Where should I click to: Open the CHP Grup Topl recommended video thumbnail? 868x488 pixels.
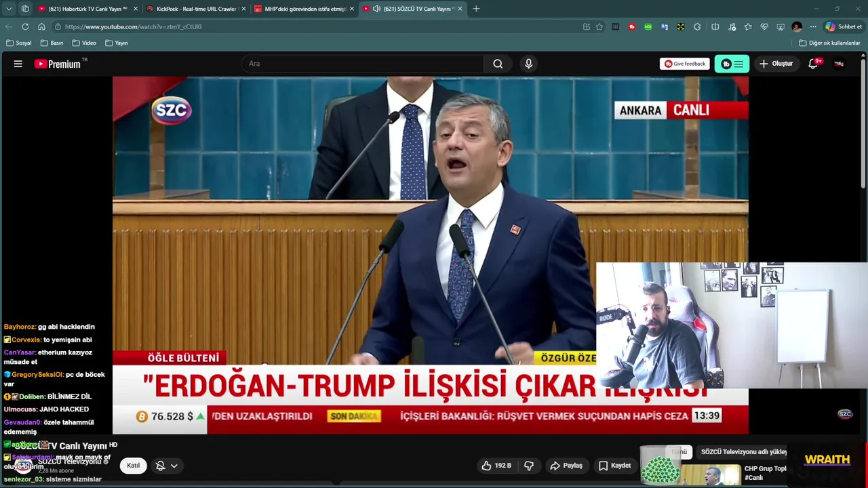[711, 474]
